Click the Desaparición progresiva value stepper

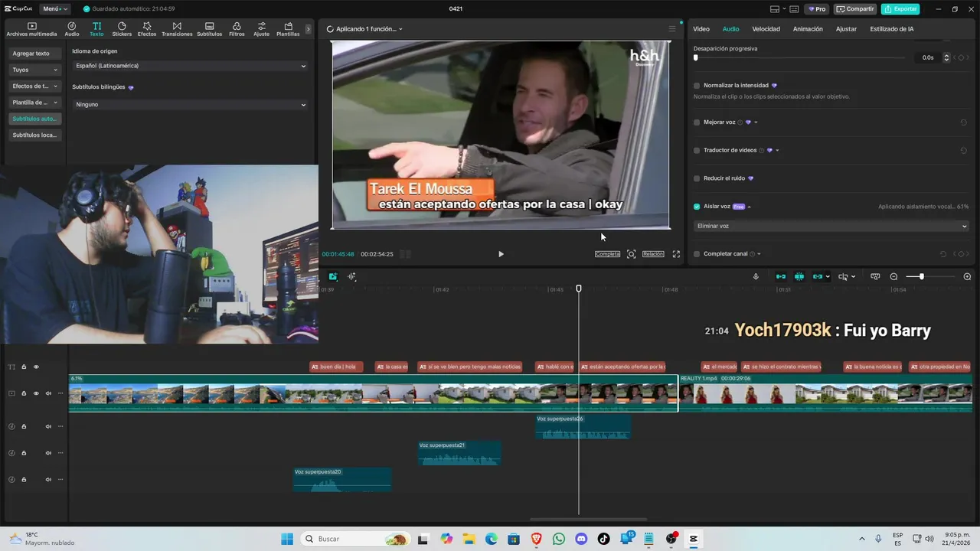946,57
